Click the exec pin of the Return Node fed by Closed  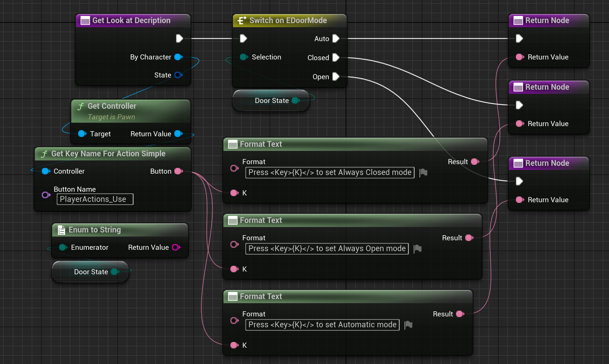(x=519, y=105)
